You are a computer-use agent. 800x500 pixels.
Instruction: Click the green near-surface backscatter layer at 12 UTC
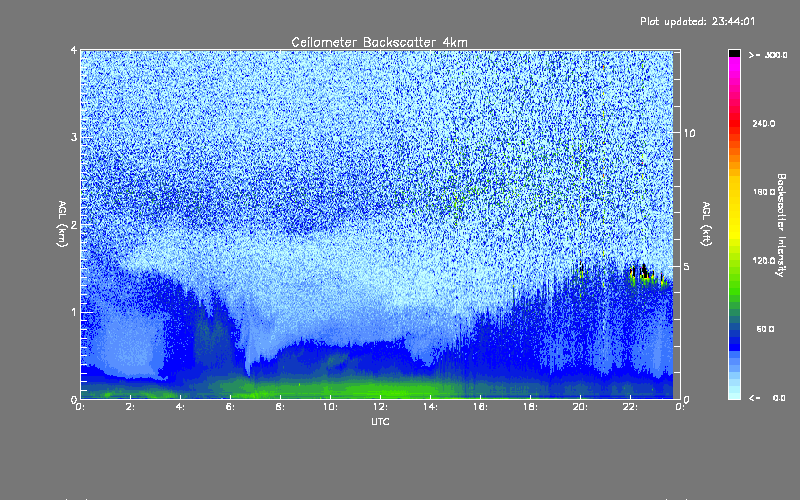pyautogui.click(x=380, y=389)
